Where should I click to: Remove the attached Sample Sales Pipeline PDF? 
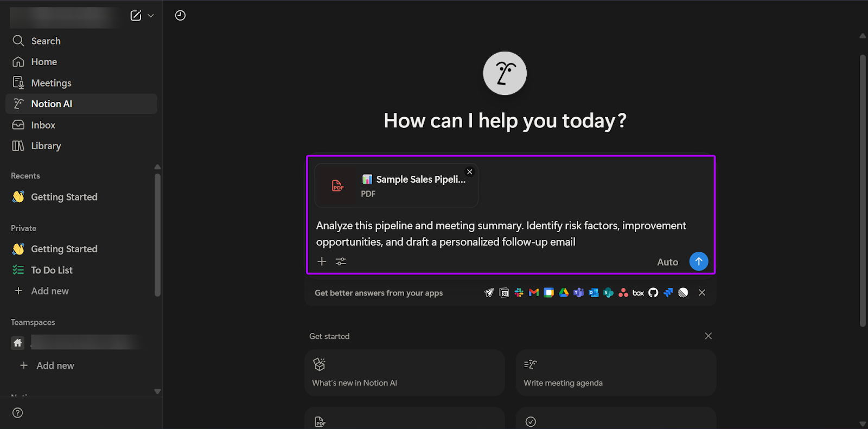(470, 172)
